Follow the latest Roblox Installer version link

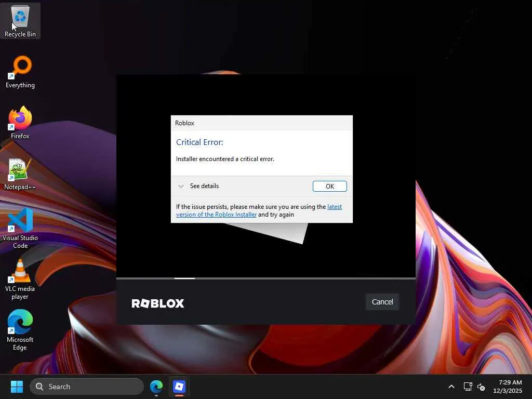click(x=259, y=211)
